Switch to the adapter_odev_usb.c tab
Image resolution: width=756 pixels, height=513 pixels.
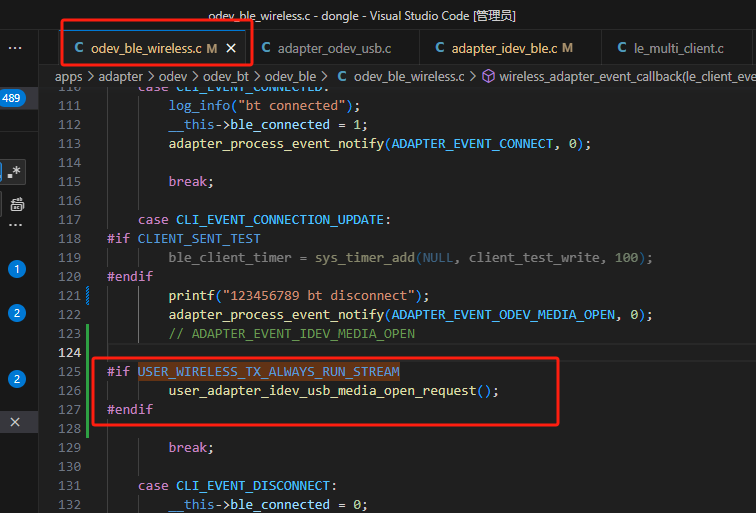(x=333, y=48)
